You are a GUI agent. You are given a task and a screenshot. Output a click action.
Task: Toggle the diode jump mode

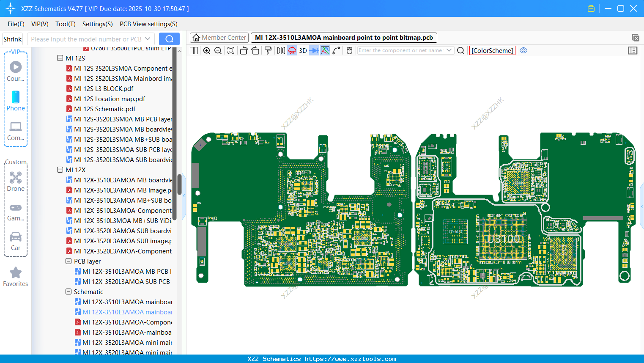tap(313, 50)
